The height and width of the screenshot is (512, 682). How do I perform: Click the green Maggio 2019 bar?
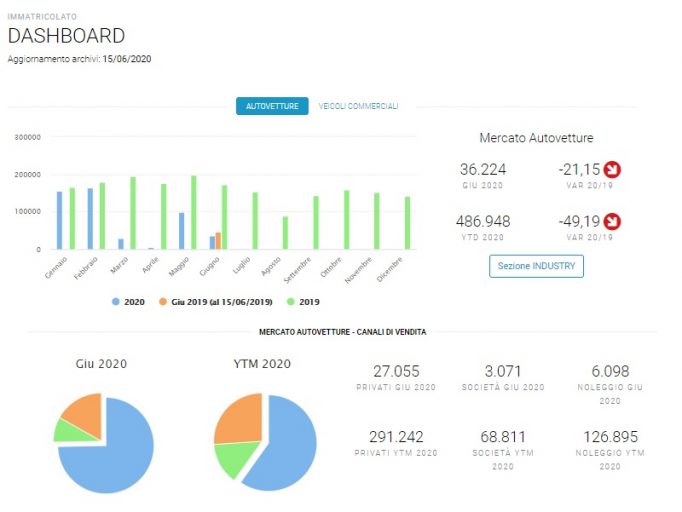tap(194, 212)
